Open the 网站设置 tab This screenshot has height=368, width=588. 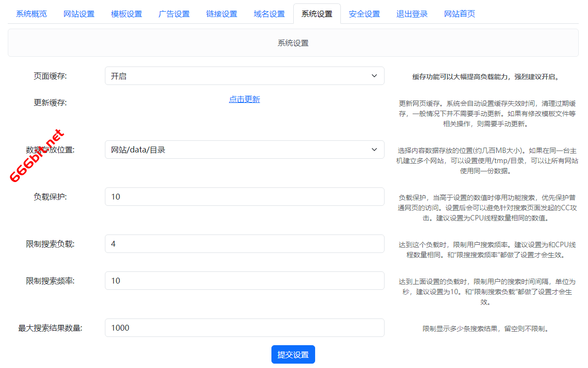79,14
